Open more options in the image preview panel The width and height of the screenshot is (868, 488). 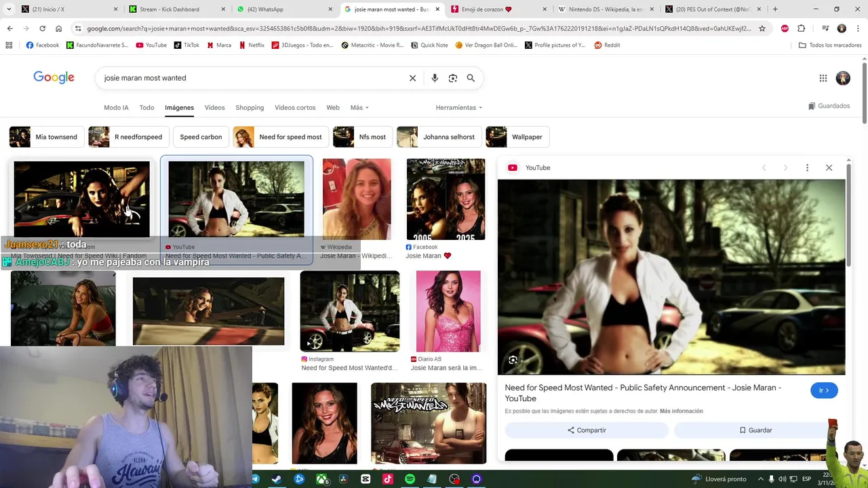[807, 167]
